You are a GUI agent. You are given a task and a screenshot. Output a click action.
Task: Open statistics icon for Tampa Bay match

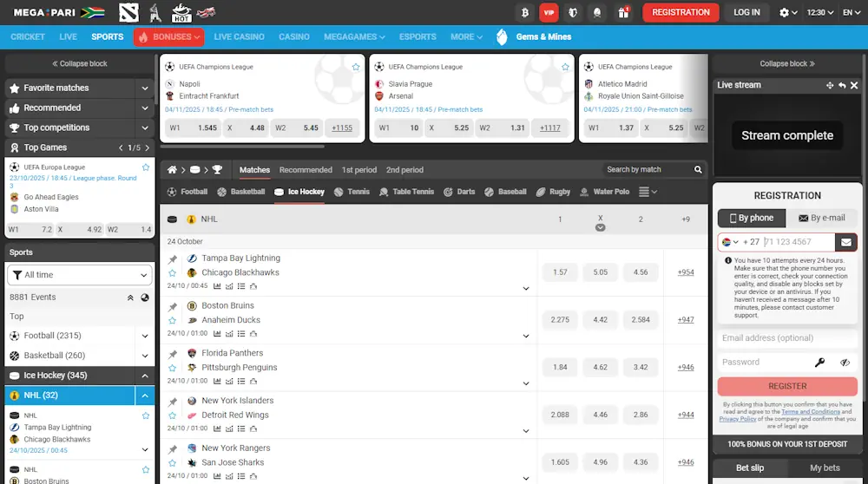pyautogui.click(x=217, y=286)
